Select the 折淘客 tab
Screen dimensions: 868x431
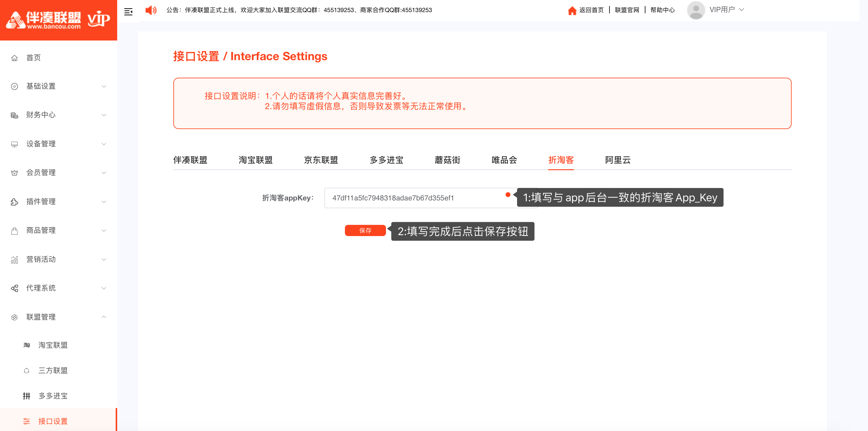(x=561, y=160)
